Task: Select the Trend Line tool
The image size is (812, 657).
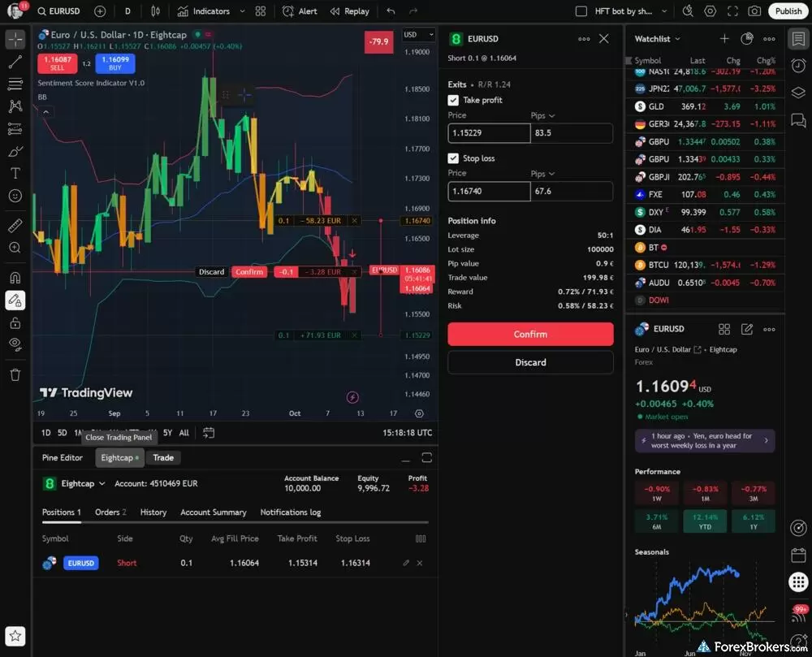Action: coord(14,61)
